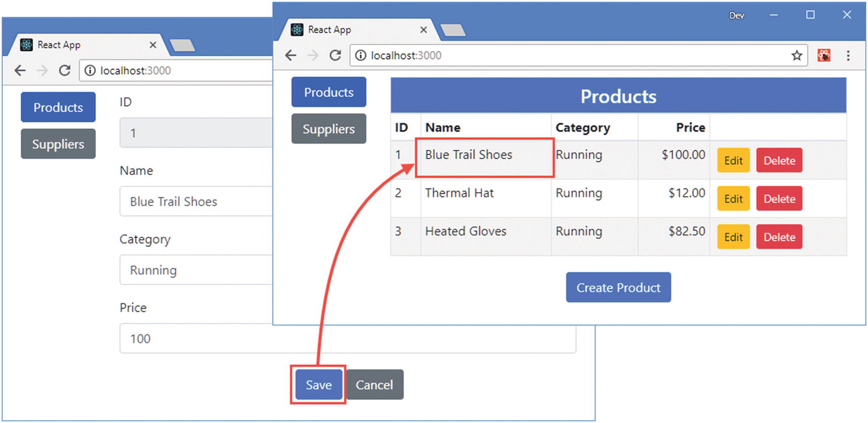Edit the Thermal Hat product
This screenshot has height=423, width=868.
pyautogui.click(x=733, y=199)
